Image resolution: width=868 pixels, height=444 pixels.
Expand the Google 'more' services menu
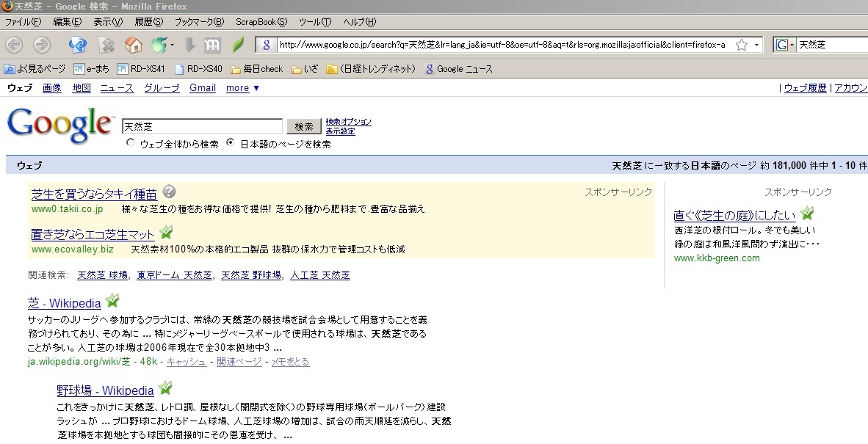(242, 88)
